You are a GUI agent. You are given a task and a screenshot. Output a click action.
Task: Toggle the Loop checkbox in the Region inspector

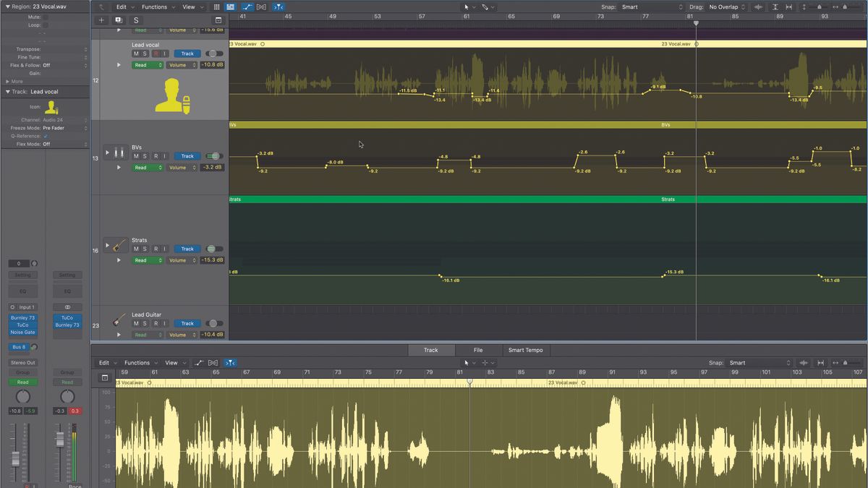click(x=45, y=25)
